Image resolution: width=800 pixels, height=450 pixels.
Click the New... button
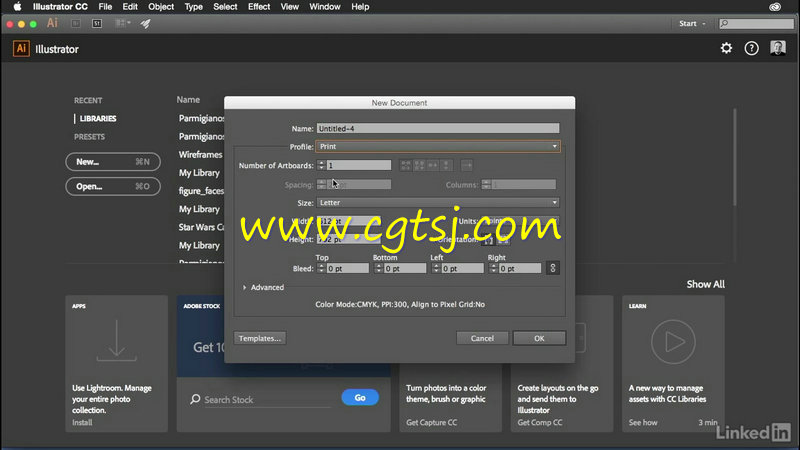point(113,162)
